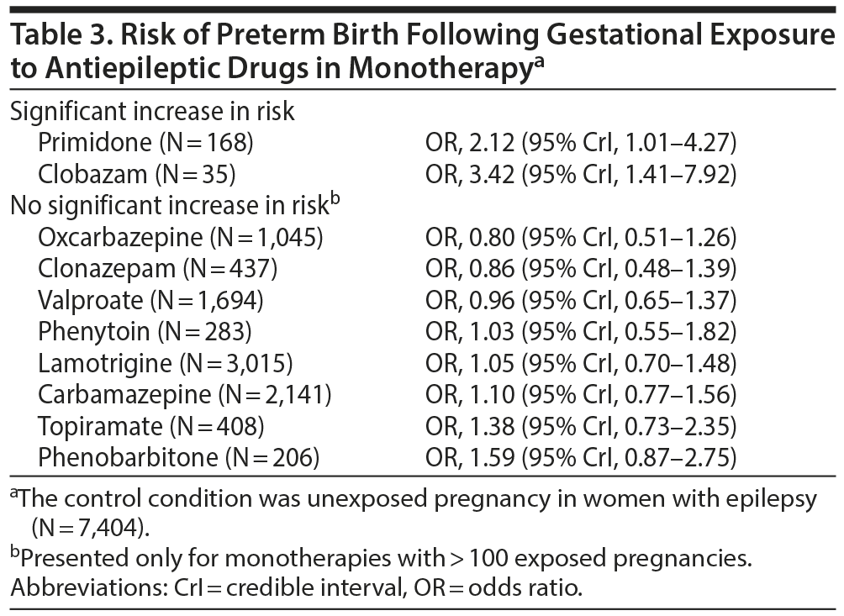Click the Abbreviations line at table bottom
This screenshot has width=844, height=616.
tap(294, 587)
